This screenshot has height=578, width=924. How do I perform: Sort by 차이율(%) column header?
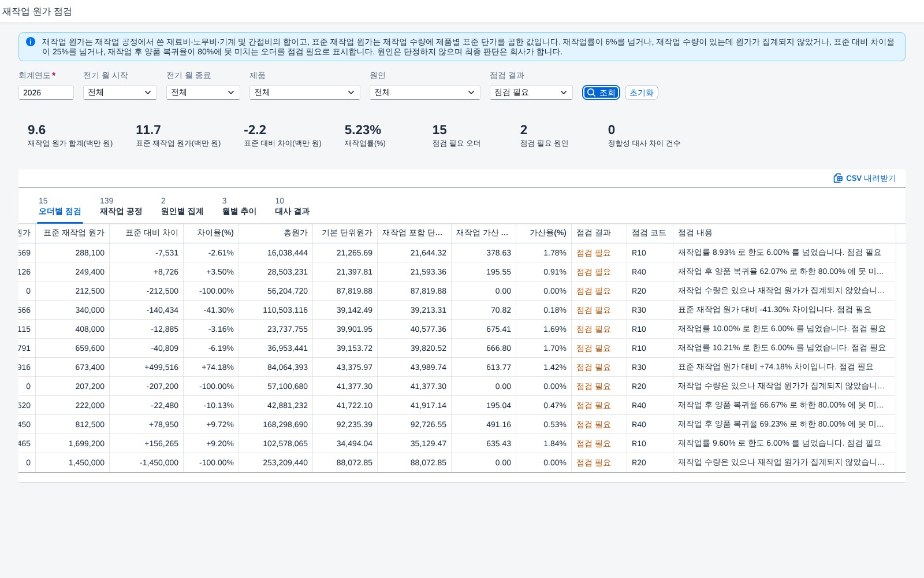tap(211, 233)
